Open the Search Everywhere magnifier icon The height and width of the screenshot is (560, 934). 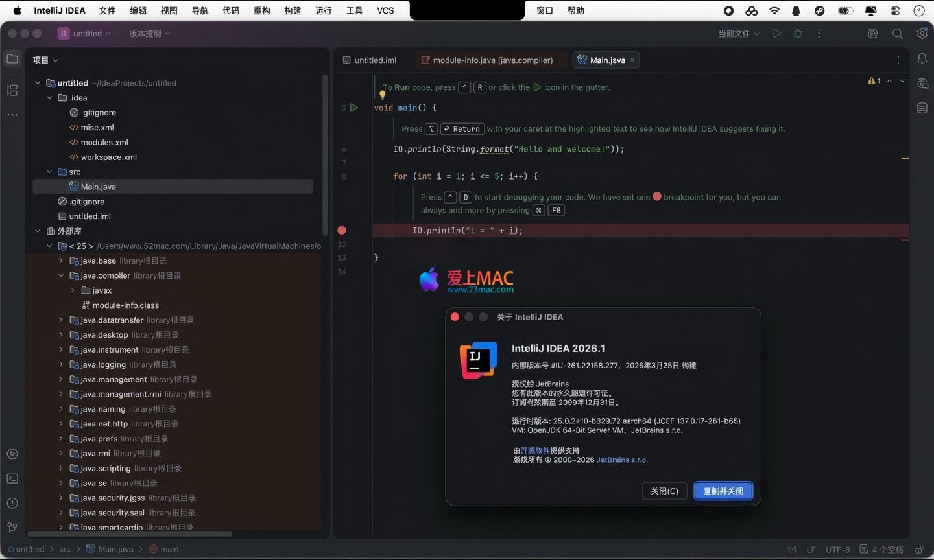tap(897, 34)
